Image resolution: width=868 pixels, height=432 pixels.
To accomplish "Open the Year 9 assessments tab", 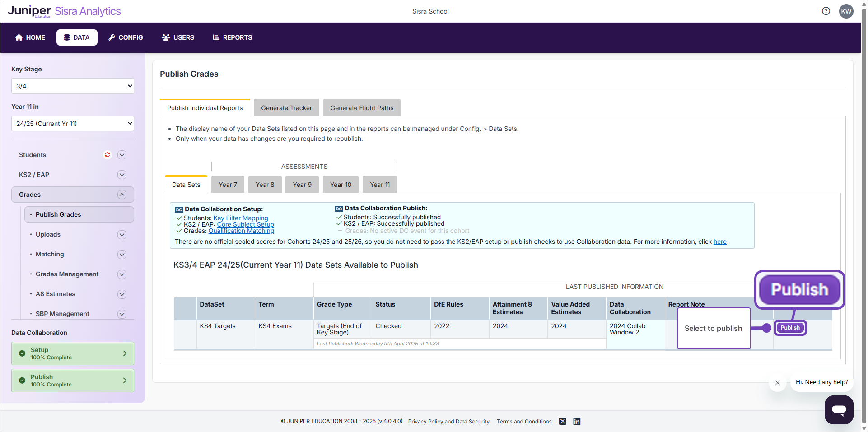I will tap(302, 184).
